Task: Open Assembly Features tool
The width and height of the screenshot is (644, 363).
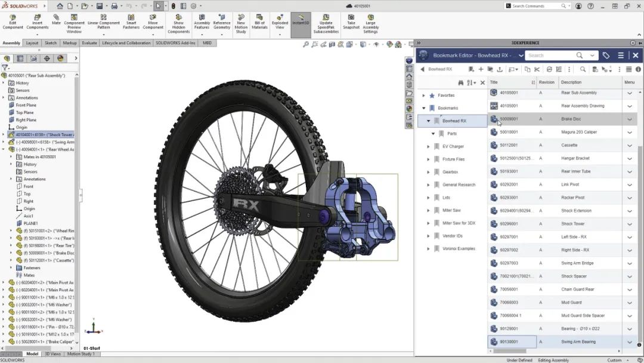Action: 202,22
